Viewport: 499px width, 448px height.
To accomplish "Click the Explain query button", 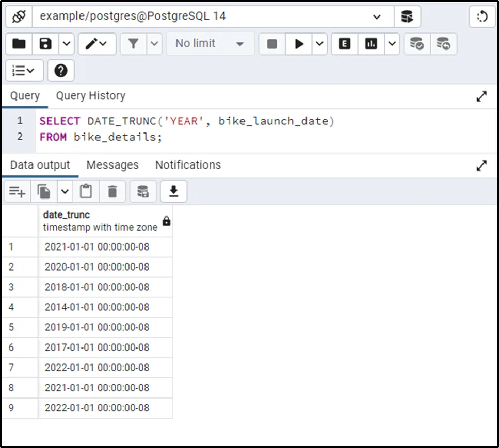I will (x=344, y=44).
